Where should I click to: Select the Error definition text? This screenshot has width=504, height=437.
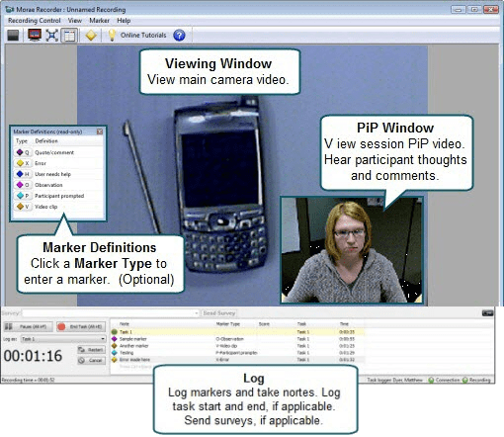coord(41,163)
